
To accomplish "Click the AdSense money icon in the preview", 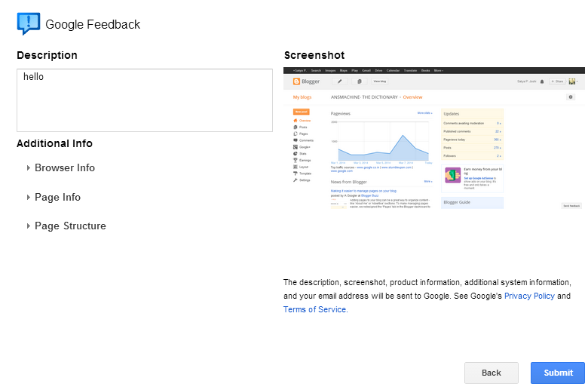I will pos(452,175).
